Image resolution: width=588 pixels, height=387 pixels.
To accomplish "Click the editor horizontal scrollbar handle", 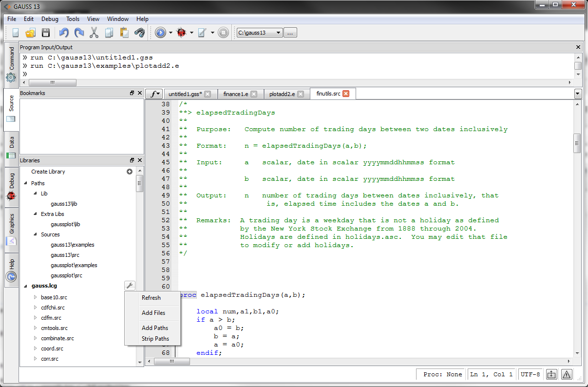I will 172,362.
